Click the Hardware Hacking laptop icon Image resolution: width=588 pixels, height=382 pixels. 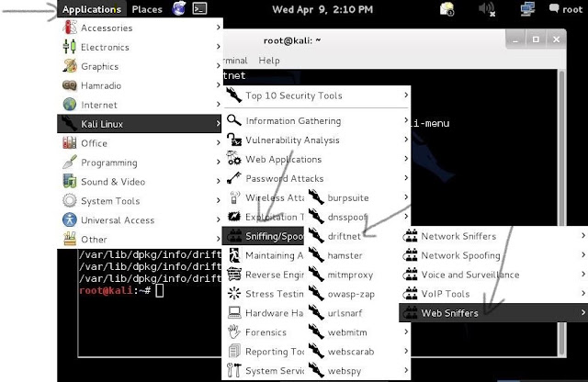pyautogui.click(x=234, y=312)
